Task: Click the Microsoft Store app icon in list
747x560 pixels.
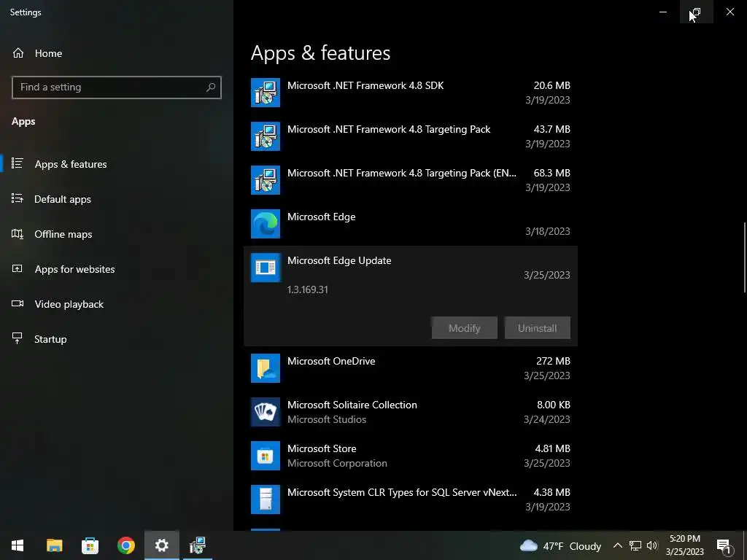Action: pos(266,456)
